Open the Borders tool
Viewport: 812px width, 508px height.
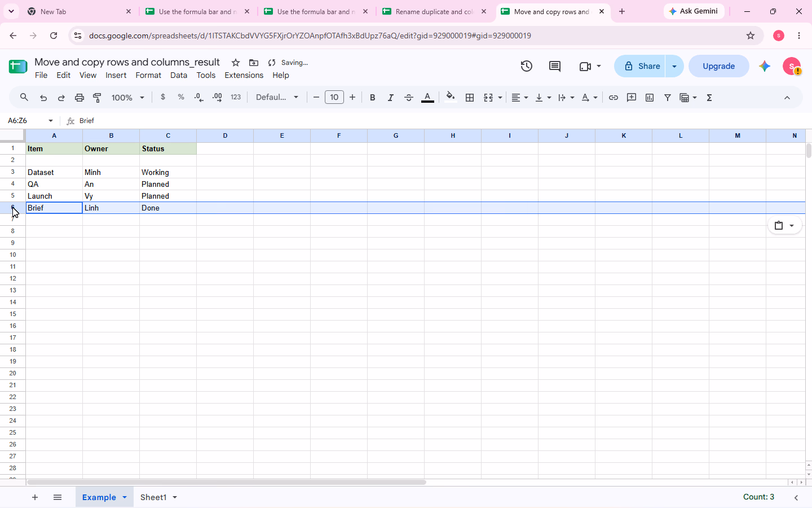(x=470, y=98)
